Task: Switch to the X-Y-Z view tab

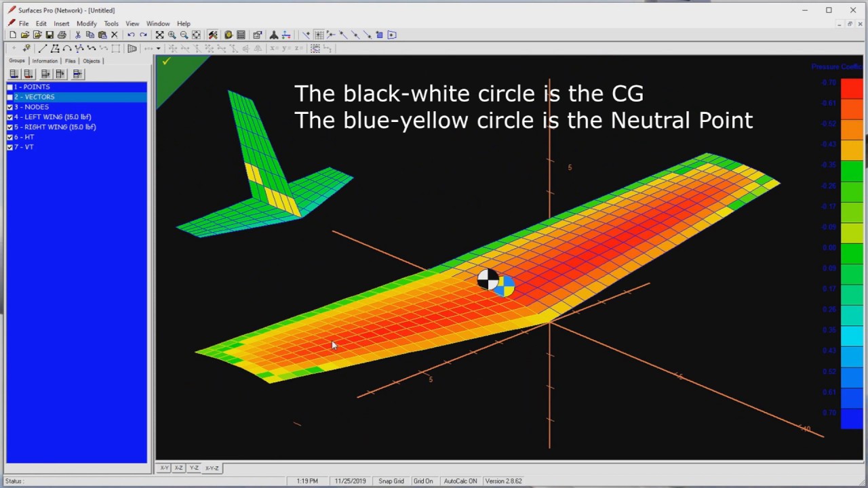Action: coord(212,468)
